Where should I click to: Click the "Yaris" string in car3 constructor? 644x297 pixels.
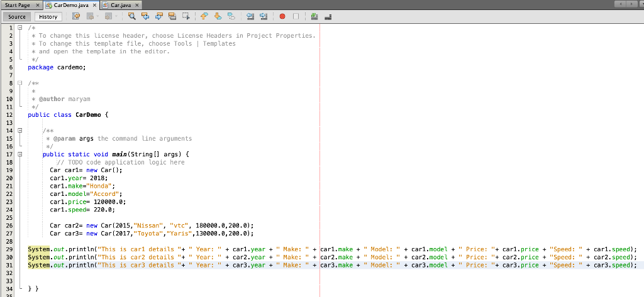tap(179, 234)
